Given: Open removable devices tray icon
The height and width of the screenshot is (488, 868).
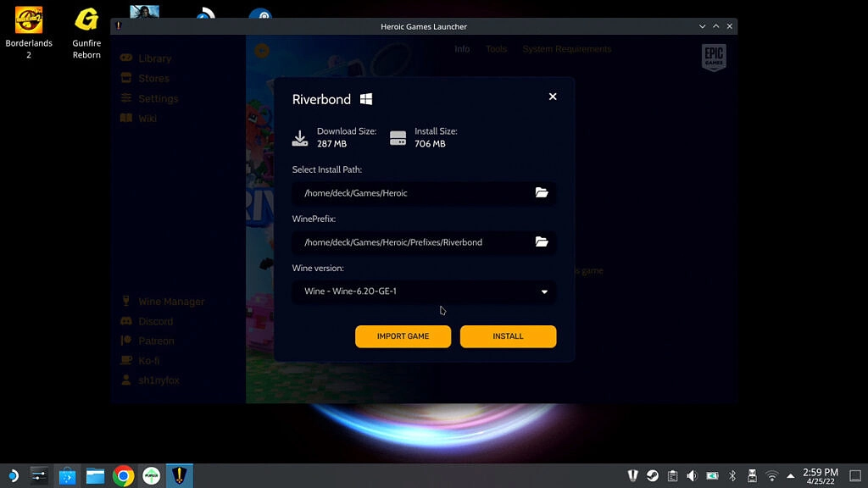Looking at the screenshot, I should pyautogui.click(x=752, y=476).
